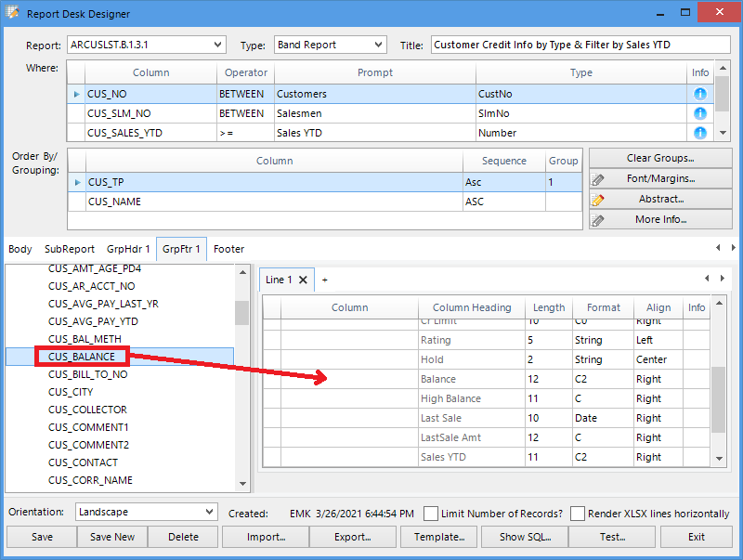
Task: Click info icon for CUS_SALES_YTD row
Action: point(699,133)
